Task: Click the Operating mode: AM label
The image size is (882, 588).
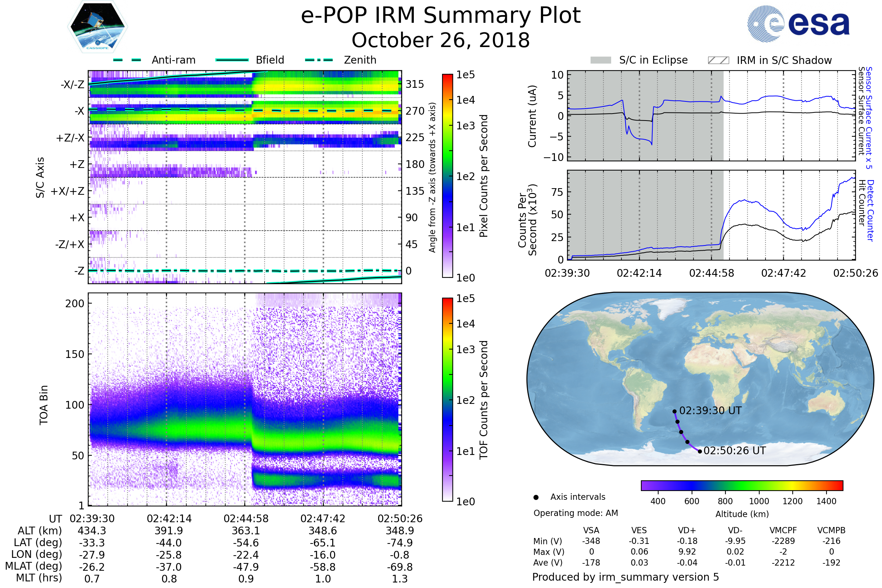Action: pos(576,513)
